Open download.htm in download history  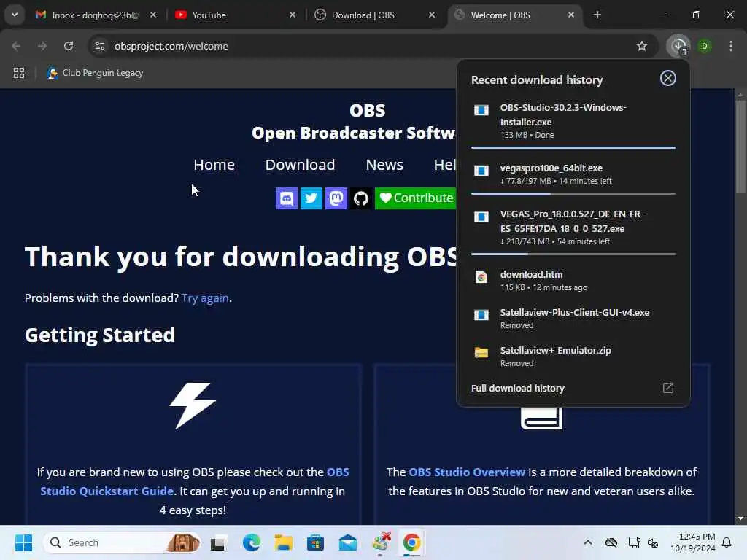pyautogui.click(x=573, y=281)
